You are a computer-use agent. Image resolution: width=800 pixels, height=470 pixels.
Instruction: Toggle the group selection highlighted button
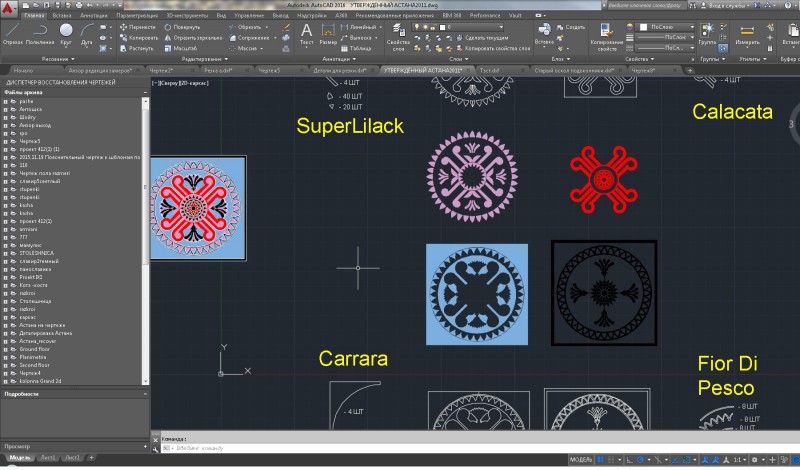point(723,48)
